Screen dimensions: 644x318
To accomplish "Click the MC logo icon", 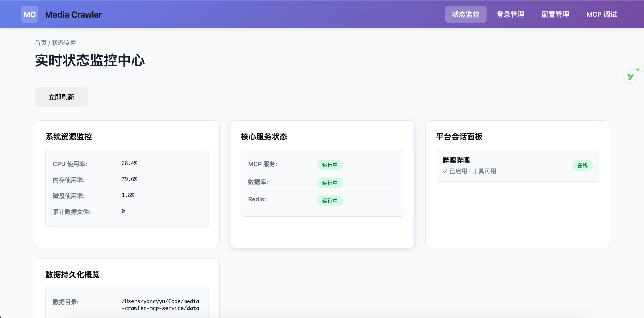I will pyautogui.click(x=29, y=14).
